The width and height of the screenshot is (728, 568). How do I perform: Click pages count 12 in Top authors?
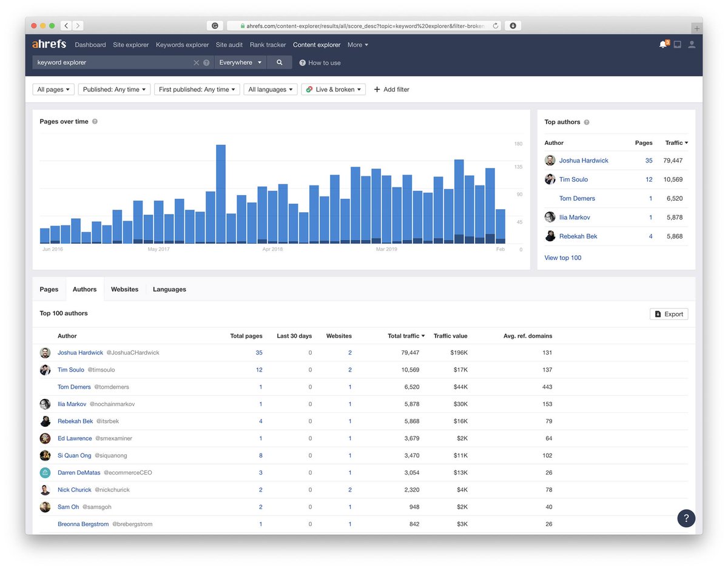pyautogui.click(x=649, y=179)
